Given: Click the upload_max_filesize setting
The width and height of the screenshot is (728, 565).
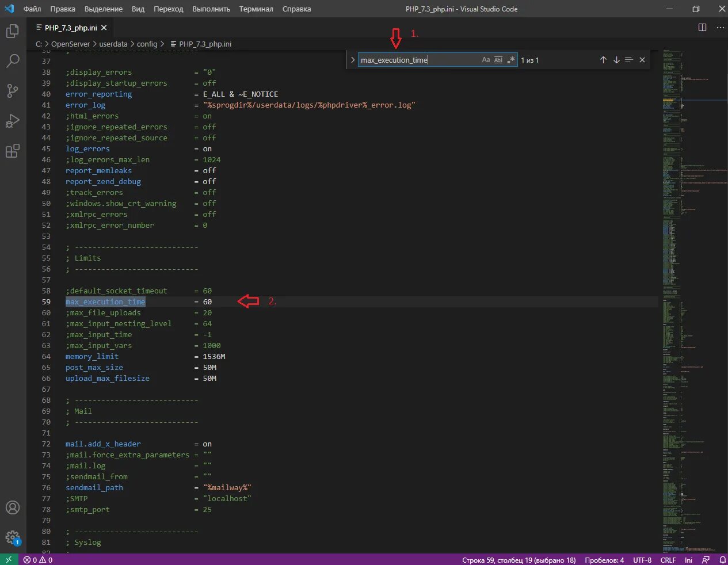Looking at the screenshot, I should tap(108, 378).
